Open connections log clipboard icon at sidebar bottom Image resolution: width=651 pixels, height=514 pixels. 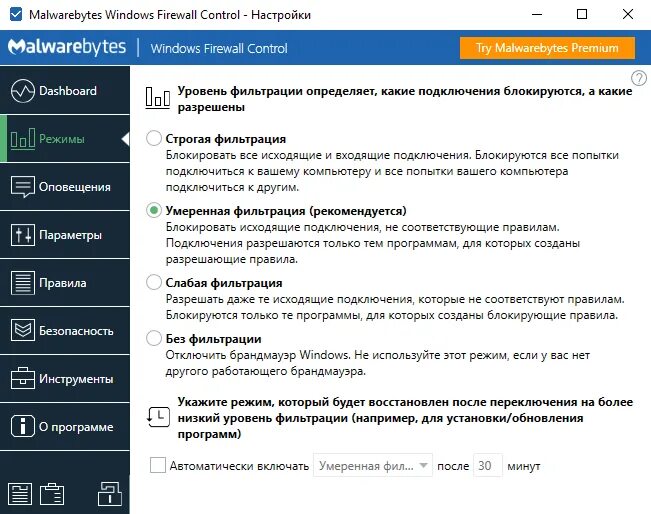tap(52, 494)
